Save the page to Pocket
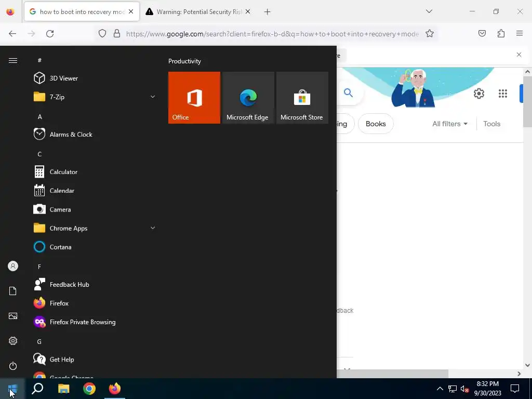This screenshot has height=399, width=532. pos(482,33)
